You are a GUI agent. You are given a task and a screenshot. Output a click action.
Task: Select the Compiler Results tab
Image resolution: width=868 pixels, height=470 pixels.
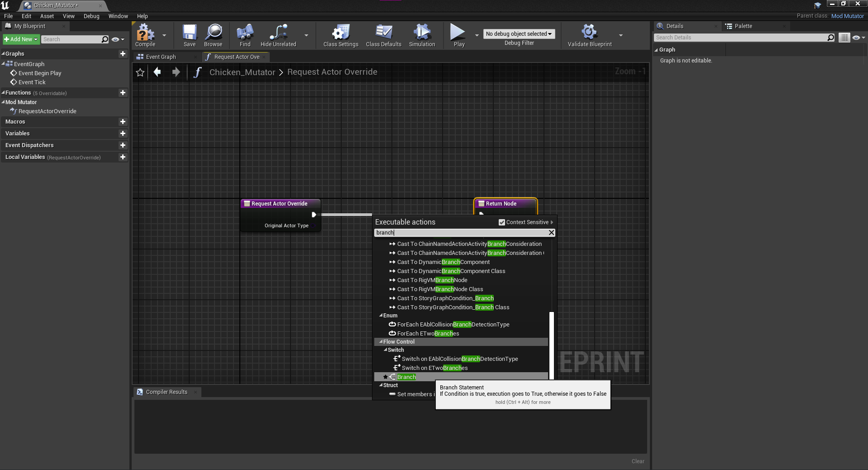point(167,392)
